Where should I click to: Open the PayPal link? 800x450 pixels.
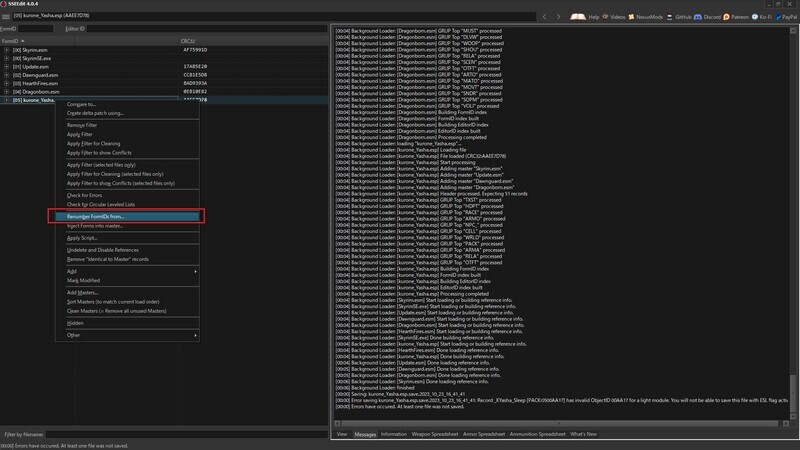(x=786, y=17)
